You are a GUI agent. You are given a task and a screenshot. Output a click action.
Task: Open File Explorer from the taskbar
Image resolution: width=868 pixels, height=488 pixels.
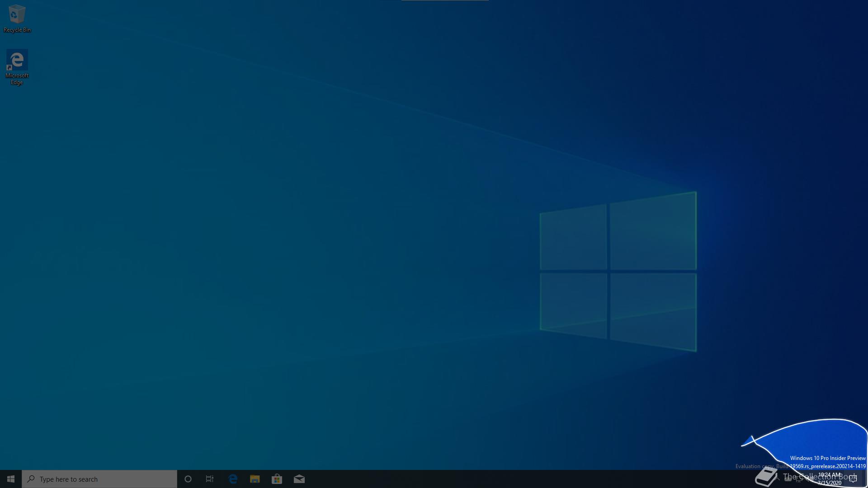[x=255, y=479]
